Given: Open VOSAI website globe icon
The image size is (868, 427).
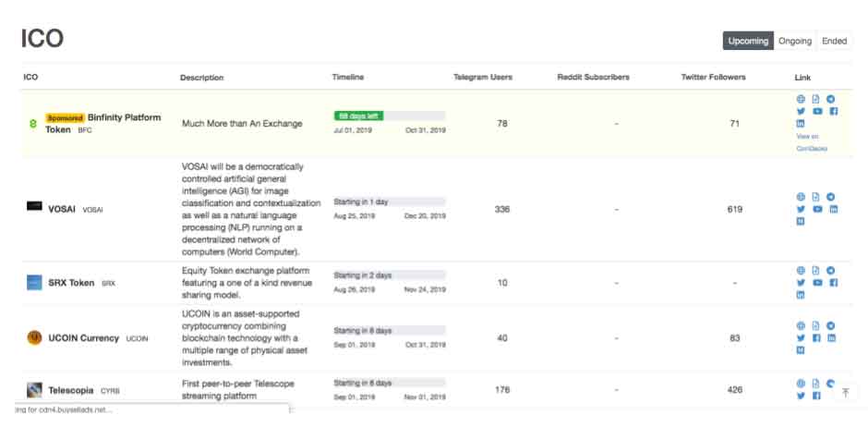Looking at the screenshot, I should click(801, 197).
